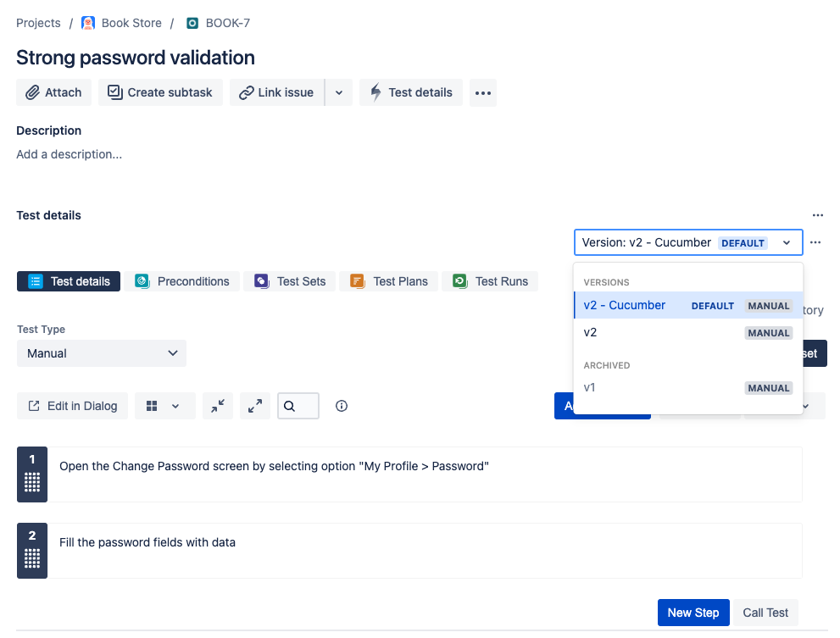Select the archived v1 version option

(688, 388)
